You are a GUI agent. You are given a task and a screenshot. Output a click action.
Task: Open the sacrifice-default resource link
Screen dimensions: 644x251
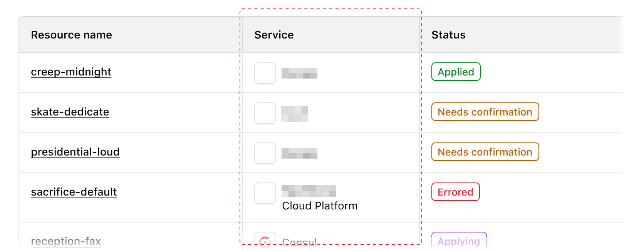(x=74, y=192)
